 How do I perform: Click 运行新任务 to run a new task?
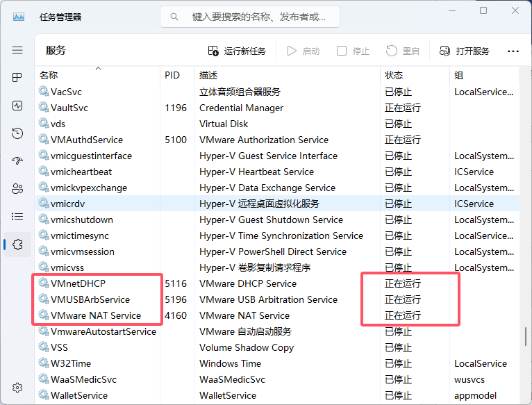tap(237, 51)
